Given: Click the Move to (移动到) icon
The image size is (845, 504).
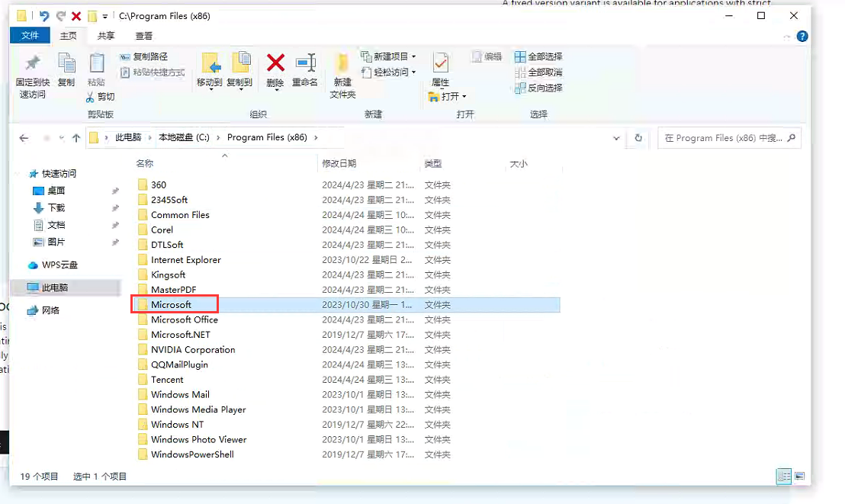Looking at the screenshot, I should coord(210,63).
